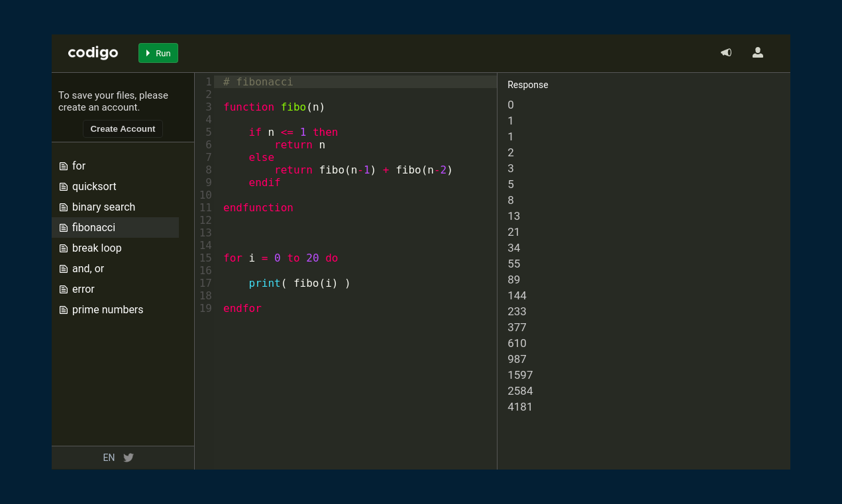Run the fibonacci program
Screen dimensions: 842x504
158,53
